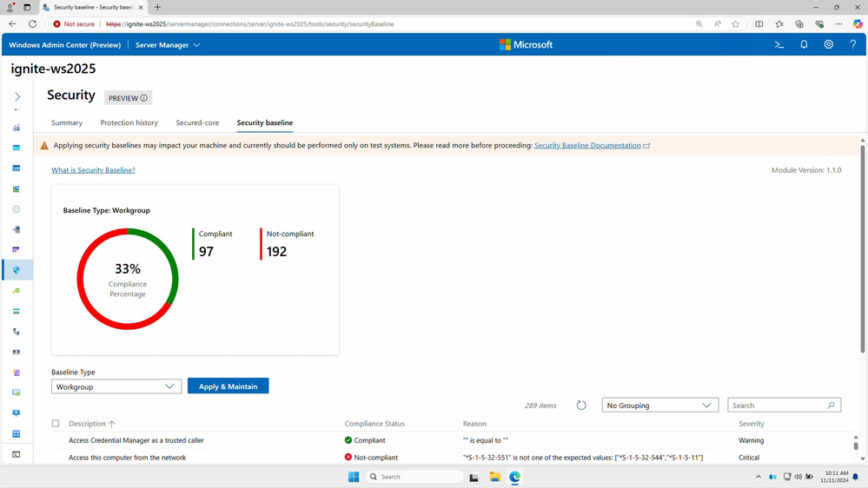Select the Security shield tool in sidebar

pyautogui.click(x=17, y=270)
